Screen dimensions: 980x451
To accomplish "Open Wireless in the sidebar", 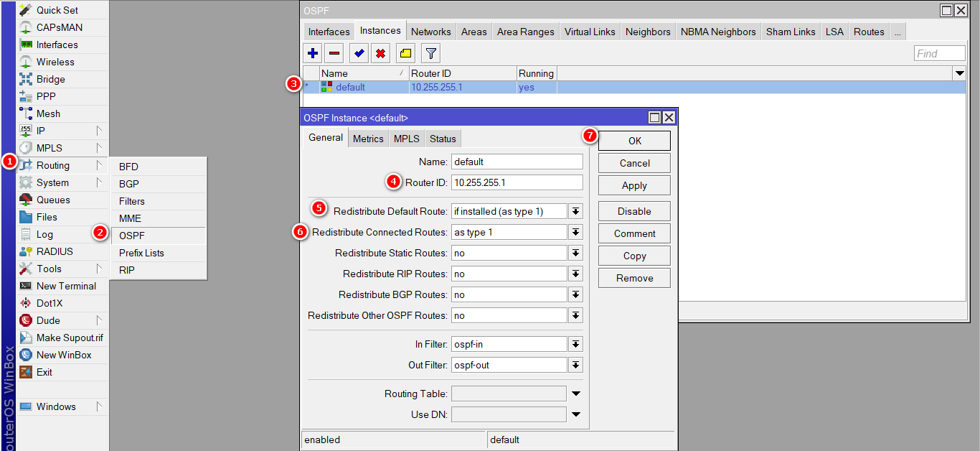I will pyautogui.click(x=55, y=62).
